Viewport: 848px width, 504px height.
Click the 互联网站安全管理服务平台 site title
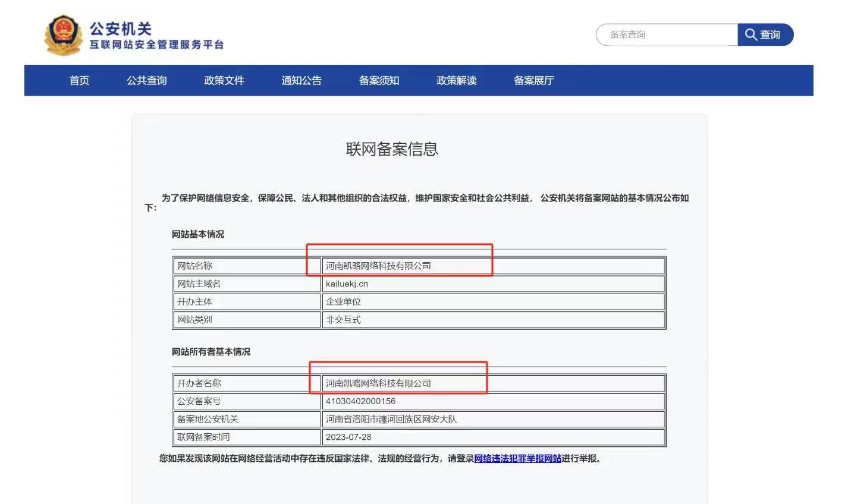(x=156, y=45)
